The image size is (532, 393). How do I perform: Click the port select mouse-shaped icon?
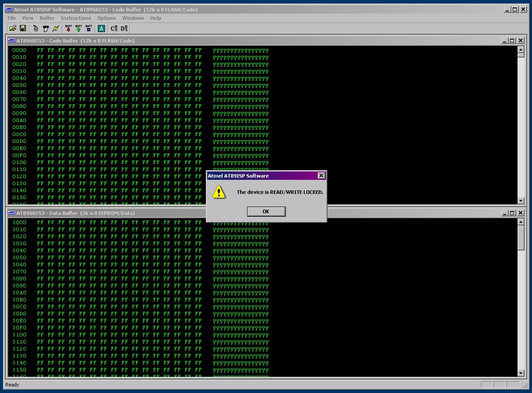point(36,29)
